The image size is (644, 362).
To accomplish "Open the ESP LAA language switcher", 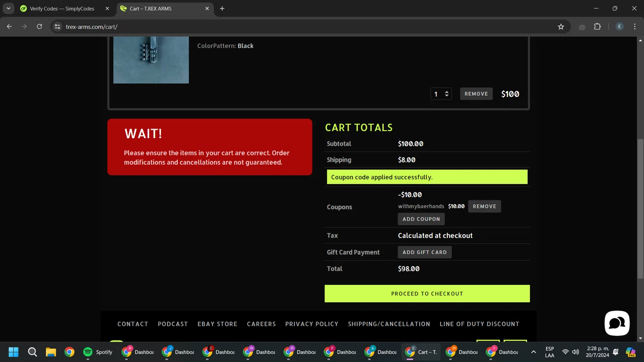I will tap(550, 352).
